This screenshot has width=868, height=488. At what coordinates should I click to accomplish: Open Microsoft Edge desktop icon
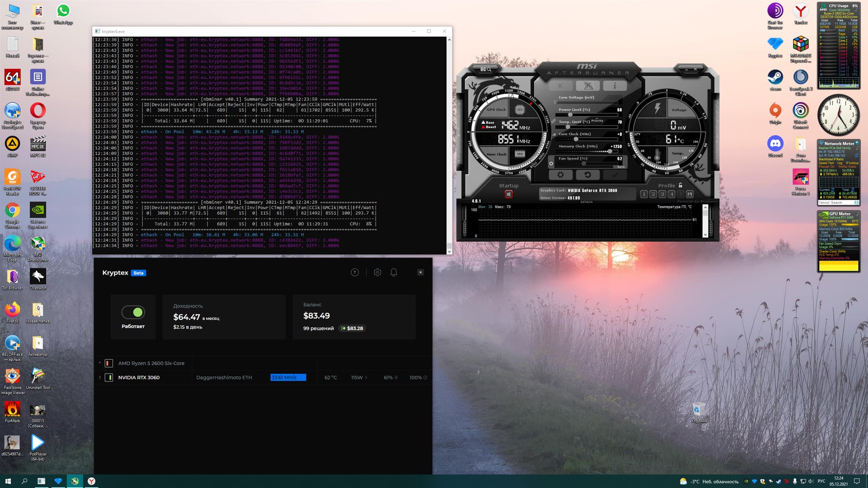[13, 249]
